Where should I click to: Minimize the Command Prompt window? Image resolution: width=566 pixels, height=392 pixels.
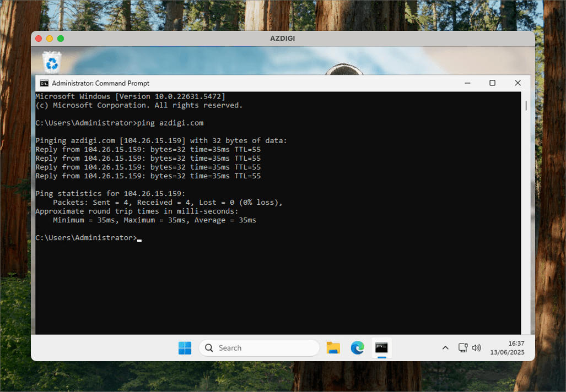(467, 83)
